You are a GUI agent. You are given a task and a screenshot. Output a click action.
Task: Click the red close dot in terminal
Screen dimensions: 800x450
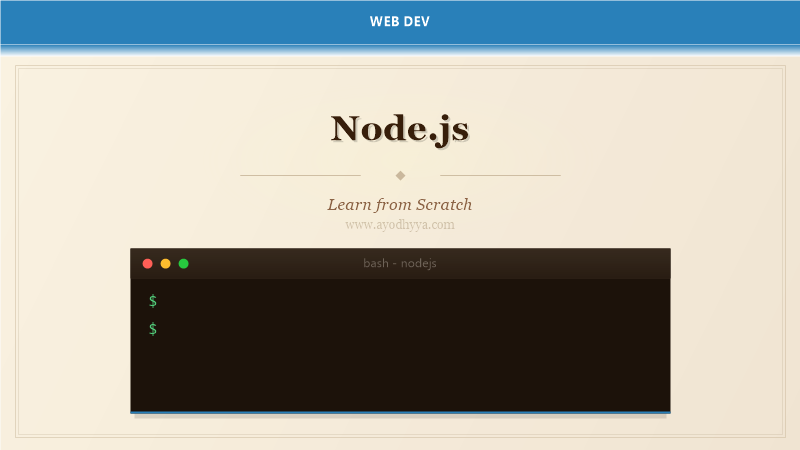click(147, 263)
